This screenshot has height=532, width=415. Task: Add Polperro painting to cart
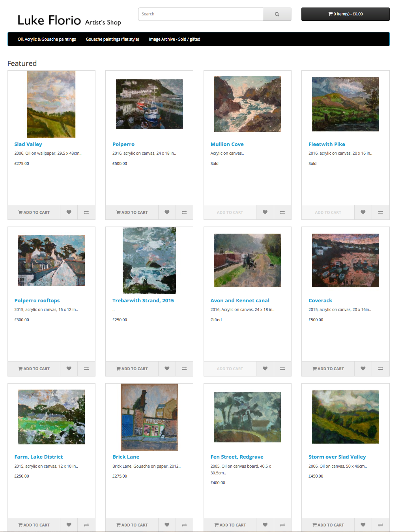(132, 212)
